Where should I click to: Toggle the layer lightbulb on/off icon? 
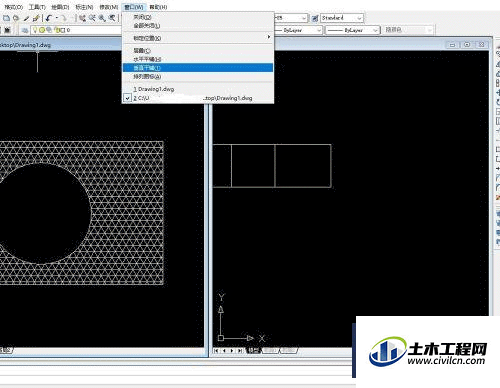click(x=35, y=30)
